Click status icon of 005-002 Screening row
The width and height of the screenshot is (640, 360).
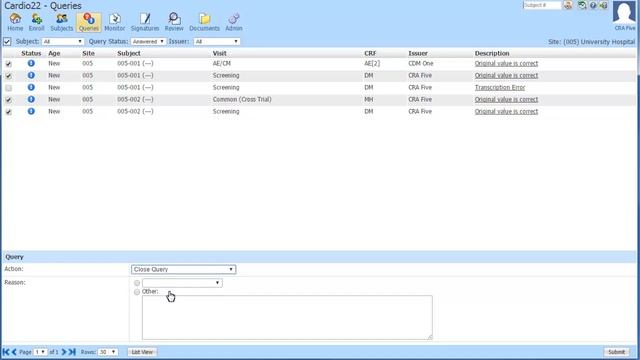click(x=31, y=111)
